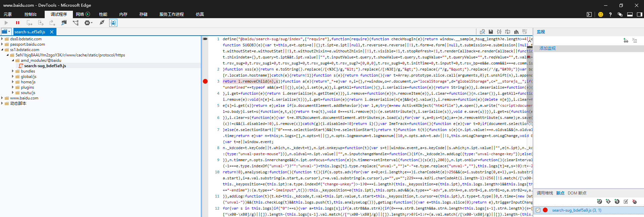The height and width of the screenshot is (217, 644).
Task: Switch to the 内存 tab
Action: click(123, 14)
